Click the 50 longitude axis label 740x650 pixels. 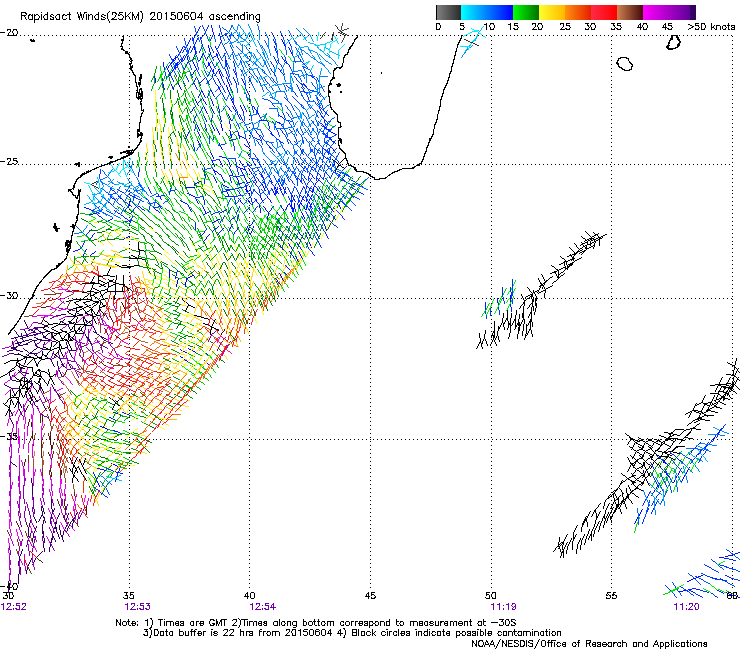point(491,596)
